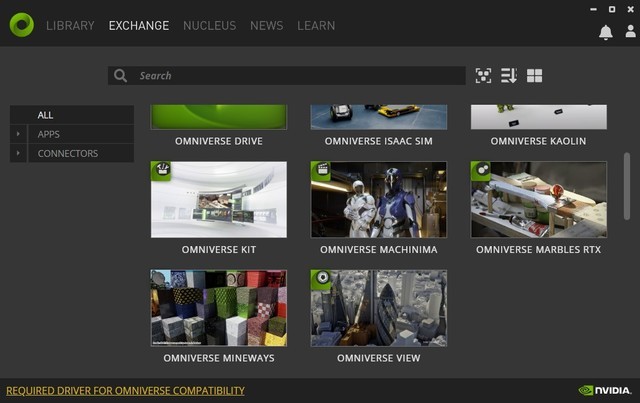The width and height of the screenshot is (640, 403).
Task: Click the NVIDIA logo in footer
Action: click(x=605, y=390)
